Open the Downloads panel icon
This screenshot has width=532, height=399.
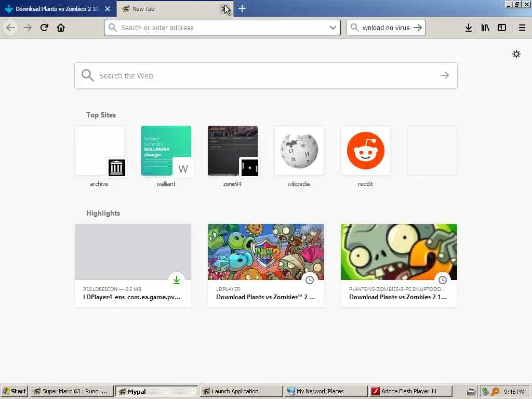(x=469, y=28)
